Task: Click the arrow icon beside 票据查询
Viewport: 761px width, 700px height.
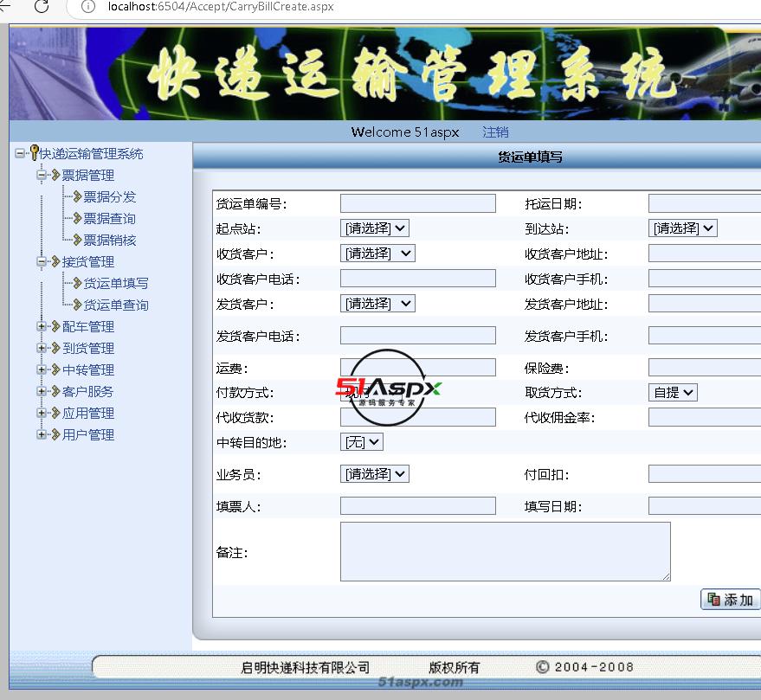Action: click(x=77, y=218)
